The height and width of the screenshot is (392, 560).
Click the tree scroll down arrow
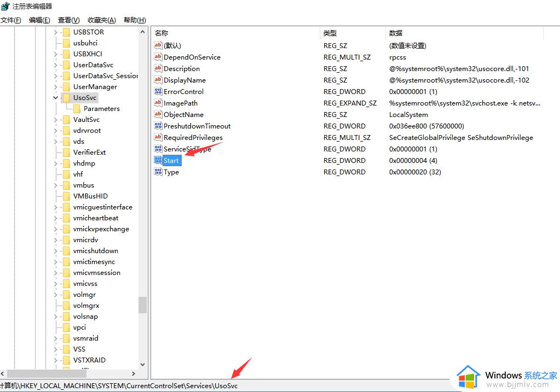pos(142,365)
